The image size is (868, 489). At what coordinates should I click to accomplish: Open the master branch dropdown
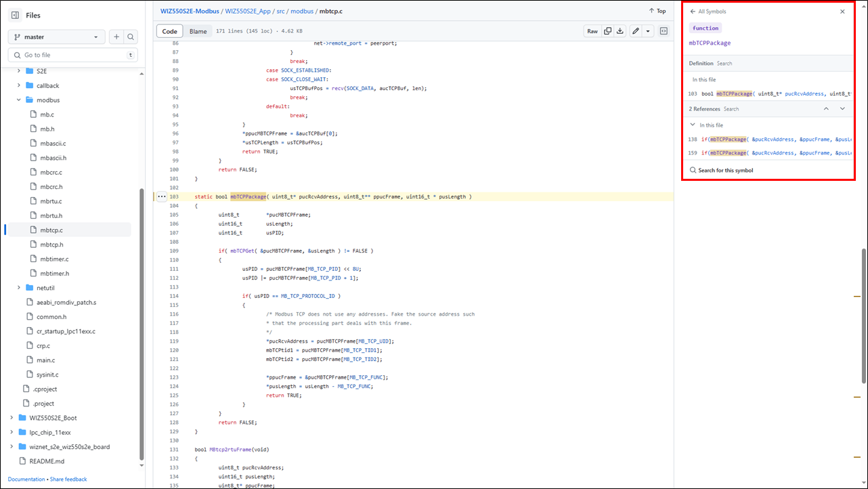tap(57, 37)
